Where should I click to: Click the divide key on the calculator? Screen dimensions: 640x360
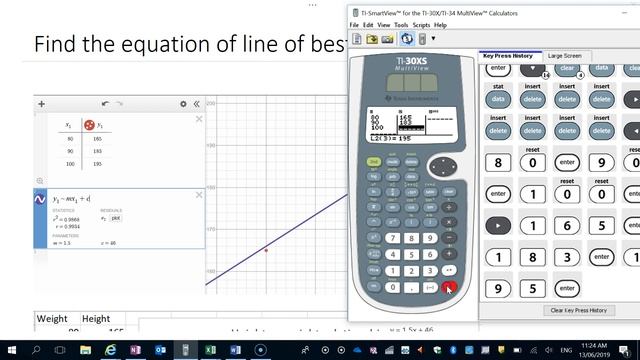449,207
